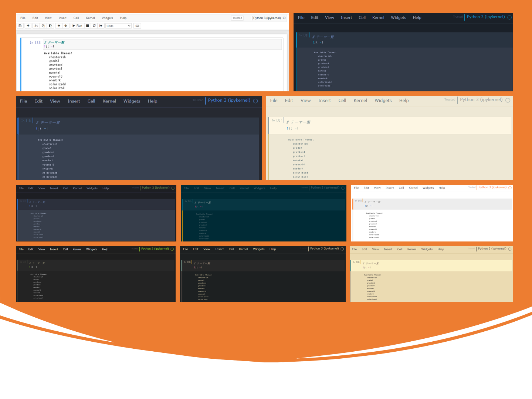
Task: Click the code cell input in the white notebook
Action: point(163,44)
